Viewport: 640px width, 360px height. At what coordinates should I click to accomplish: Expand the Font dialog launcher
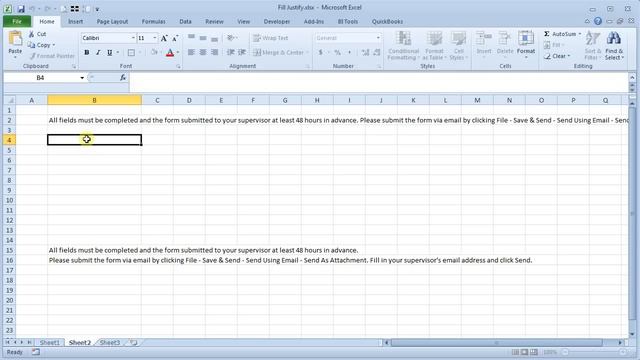178,66
